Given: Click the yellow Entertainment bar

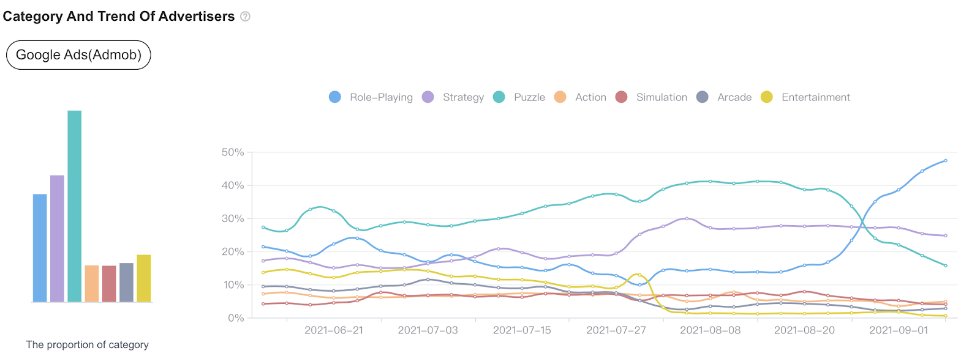Looking at the screenshot, I should 144,278.
